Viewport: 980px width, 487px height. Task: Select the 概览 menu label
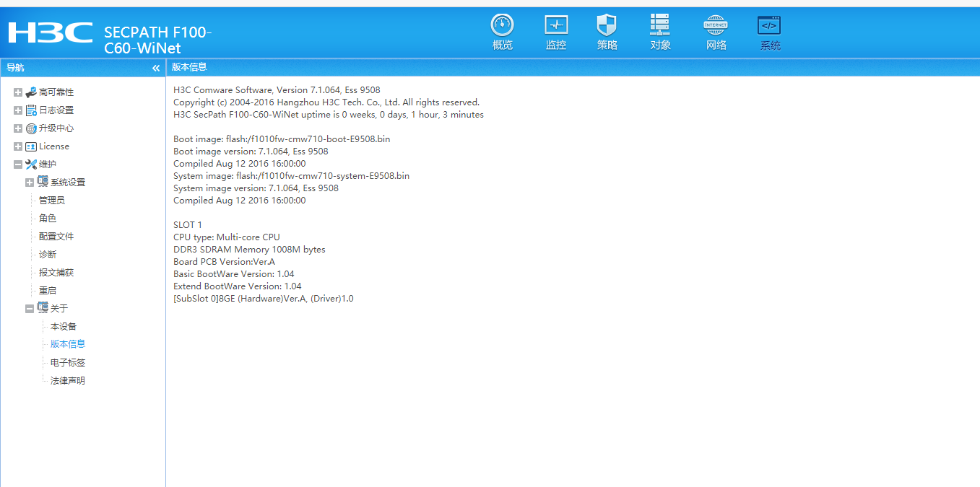[x=503, y=45]
